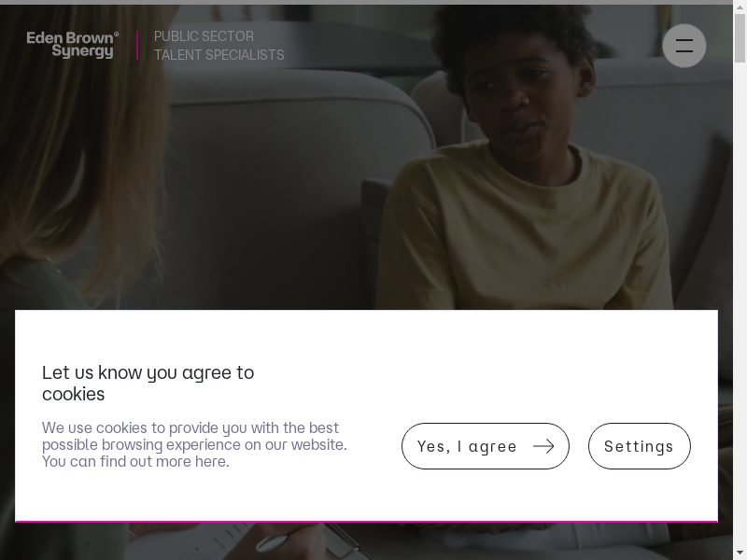
Task: Accept cookies with Yes, I agree button
Action: click(486, 446)
